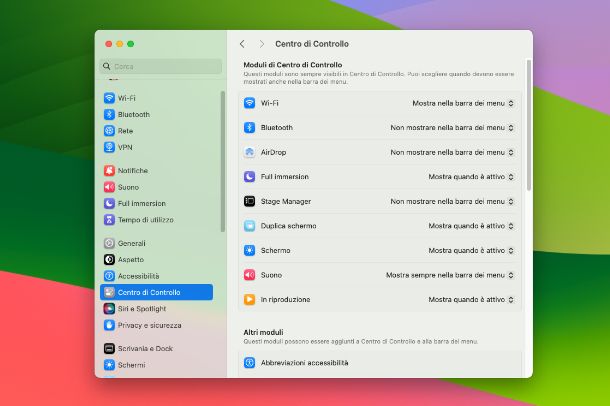The height and width of the screenshot is (406, 610).
Task: Click the Duplica schermo module icon
Action: tap(249, 226)
